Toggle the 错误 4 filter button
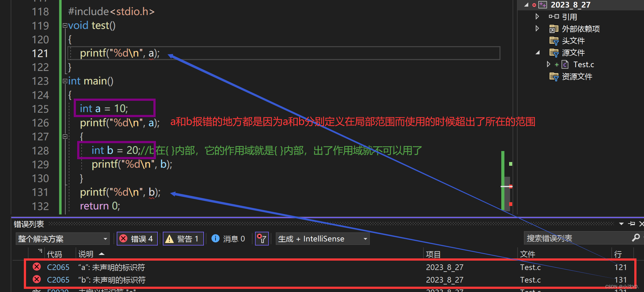Viewport: 644px width, 292px height. (x=137, y=239)
